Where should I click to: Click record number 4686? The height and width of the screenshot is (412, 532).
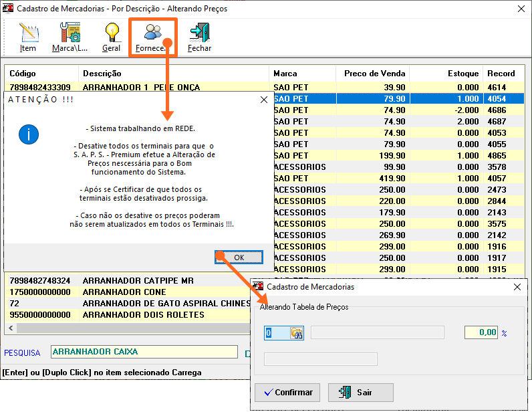pyautogui.click(x=497, y=110)
